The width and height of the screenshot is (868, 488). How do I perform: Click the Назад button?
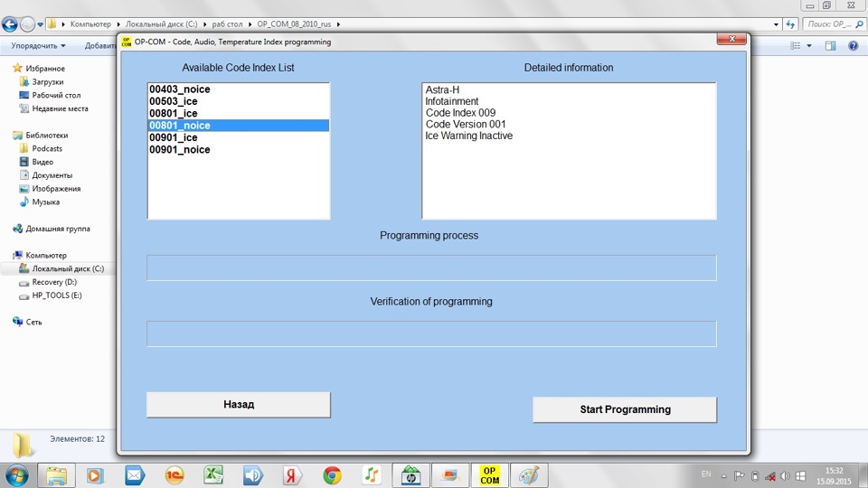pos(239,405)
